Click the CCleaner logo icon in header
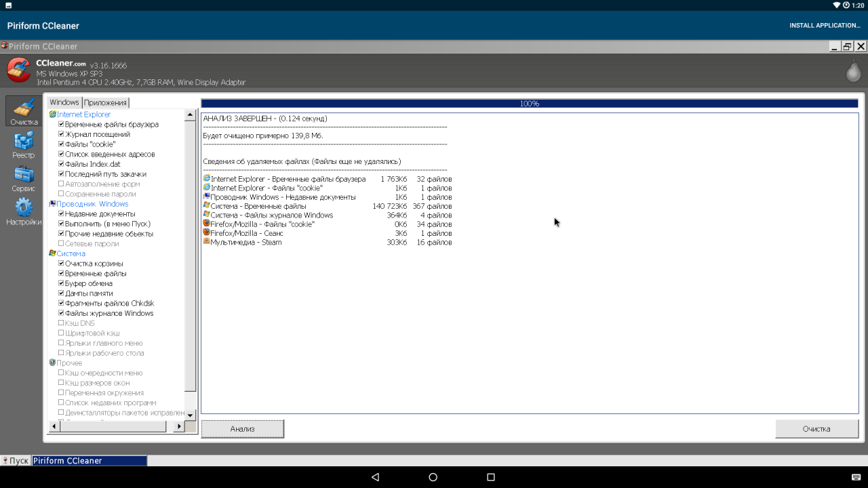 [x=18, y=70]
